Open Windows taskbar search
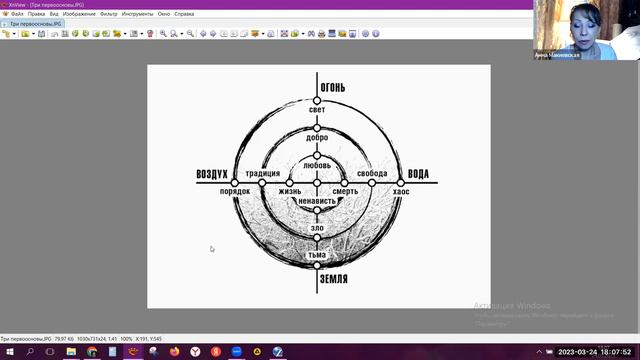This screenshot has width=640, height=360. pyautogui.click(x=30, y=351)
